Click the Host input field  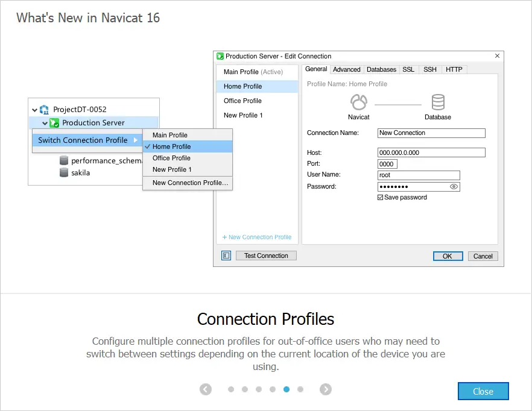point(431,152)
